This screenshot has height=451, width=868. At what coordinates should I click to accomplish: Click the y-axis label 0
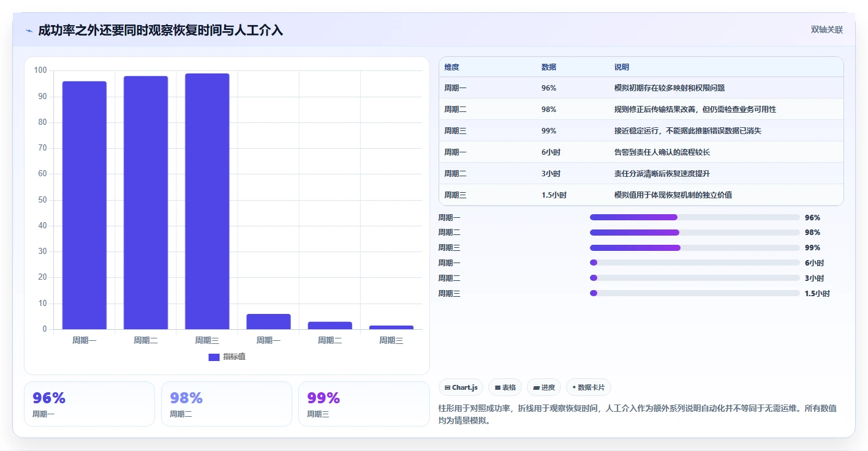45,329
